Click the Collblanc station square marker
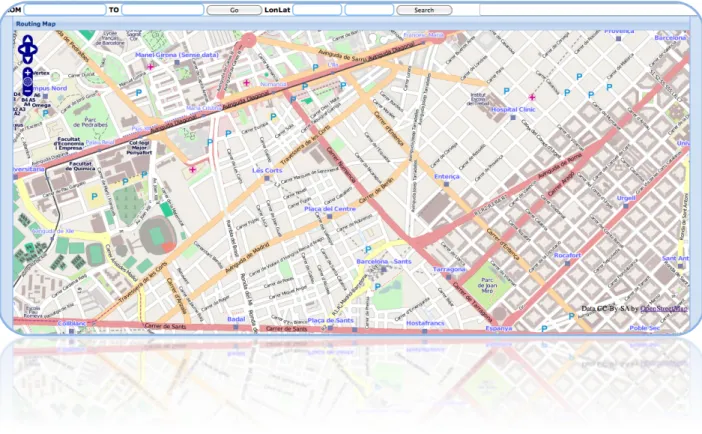The width and height of the screenshot is (702, 434). tap(72, 331)
